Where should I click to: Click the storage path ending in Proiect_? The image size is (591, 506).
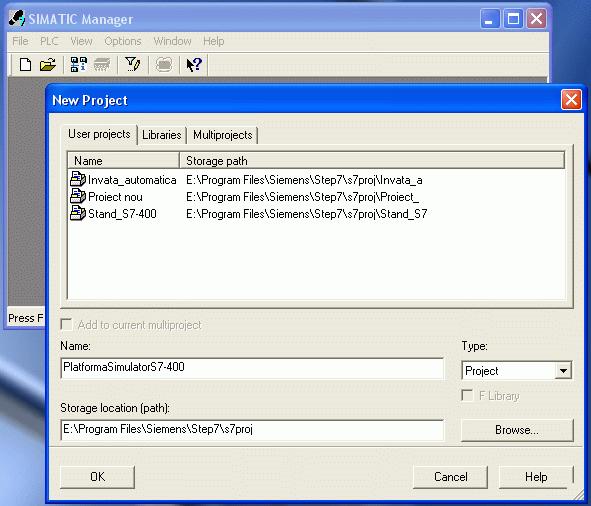click(302, 197)
